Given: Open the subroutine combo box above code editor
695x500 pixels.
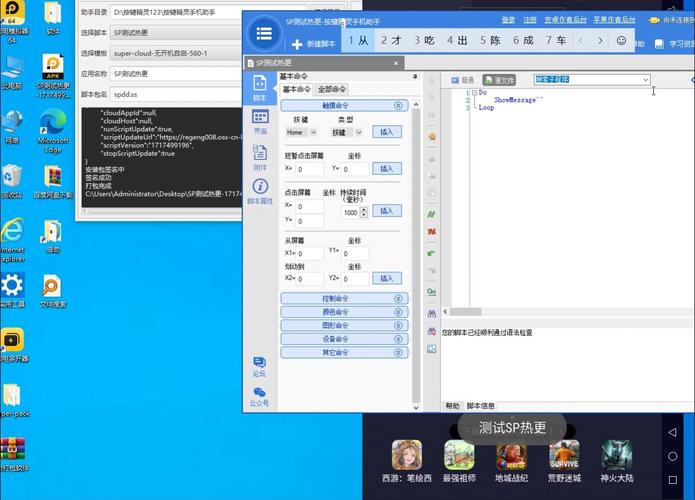Looking at the screenshot, I should (x=592, y=79).
